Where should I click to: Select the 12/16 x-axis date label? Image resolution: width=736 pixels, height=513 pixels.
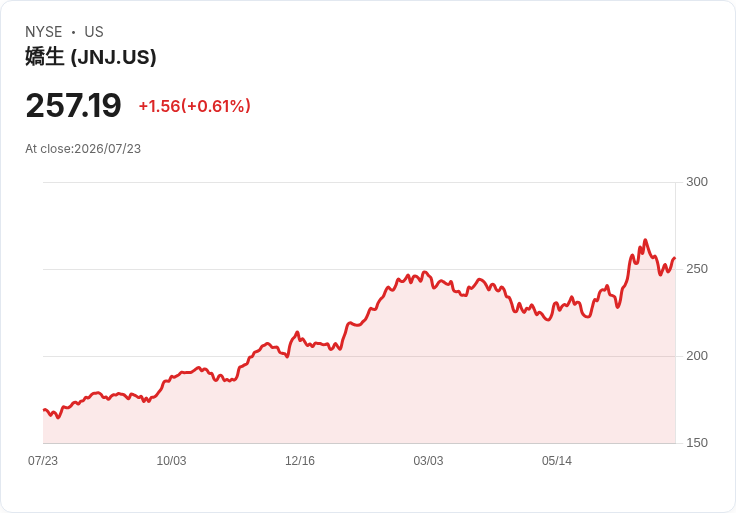[x=300, y=461]
